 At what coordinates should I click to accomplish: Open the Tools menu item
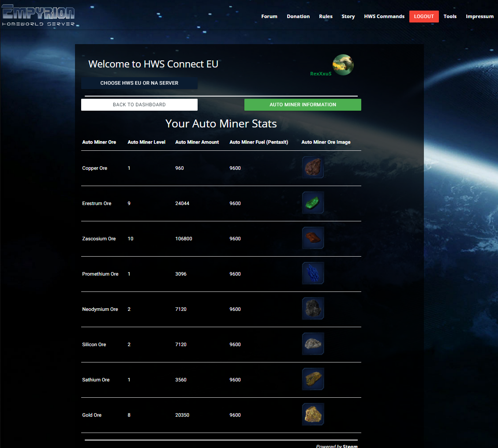click(x=450, y=16)
